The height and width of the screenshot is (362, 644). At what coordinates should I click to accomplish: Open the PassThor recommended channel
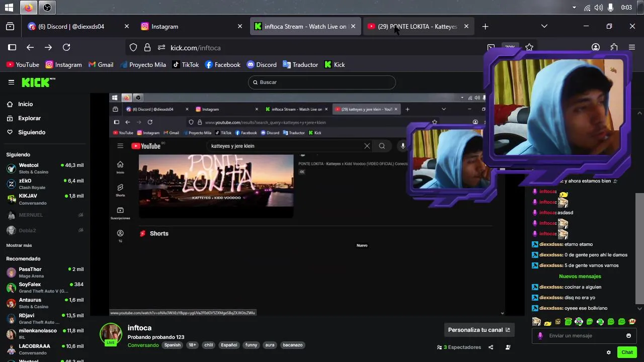[x=45, y=273]
